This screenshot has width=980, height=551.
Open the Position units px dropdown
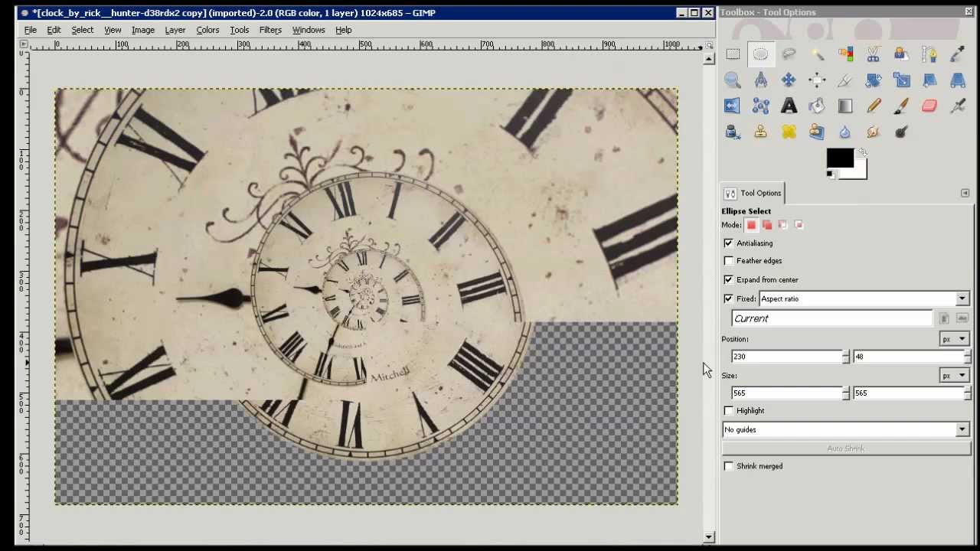pyautogui.click(x=954, y=339)
